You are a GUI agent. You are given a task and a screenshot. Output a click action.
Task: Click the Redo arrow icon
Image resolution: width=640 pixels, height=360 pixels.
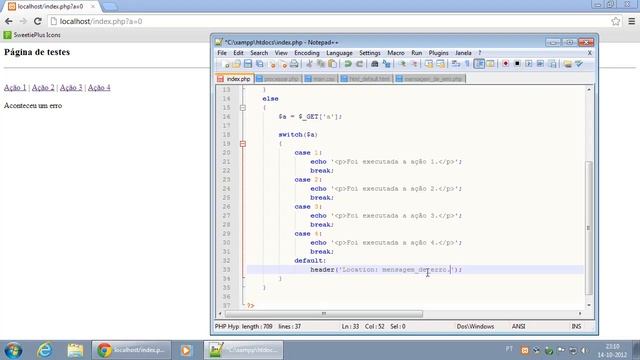(x=359, y=64)
